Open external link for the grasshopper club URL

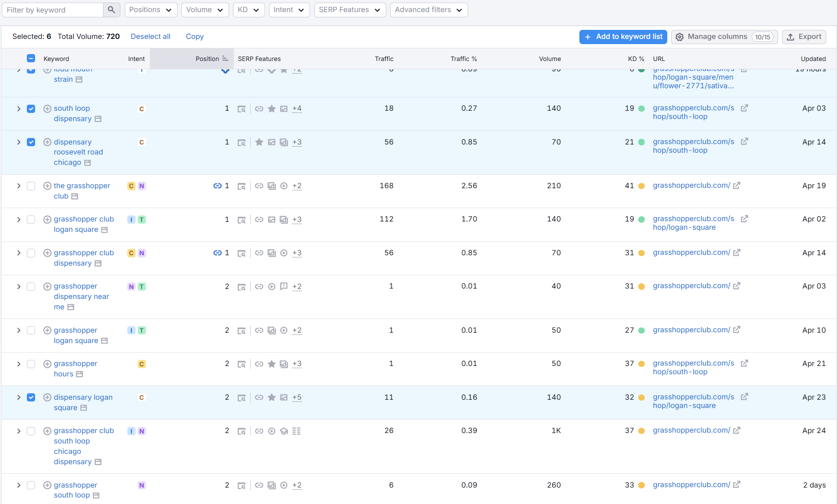(737, 186)
